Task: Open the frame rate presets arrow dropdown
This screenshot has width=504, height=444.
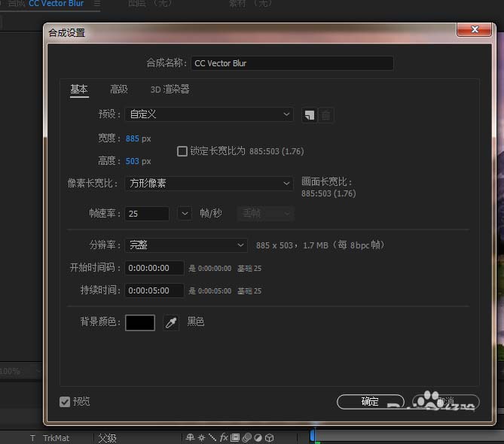Action: pyautogui.click(x=185, y=214)
